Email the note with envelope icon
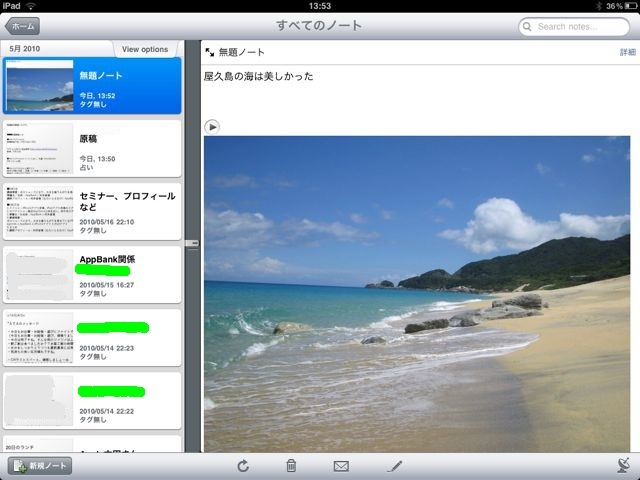This screenshot has width=640, height=480. pyautogui.click(x=341, y=466)
